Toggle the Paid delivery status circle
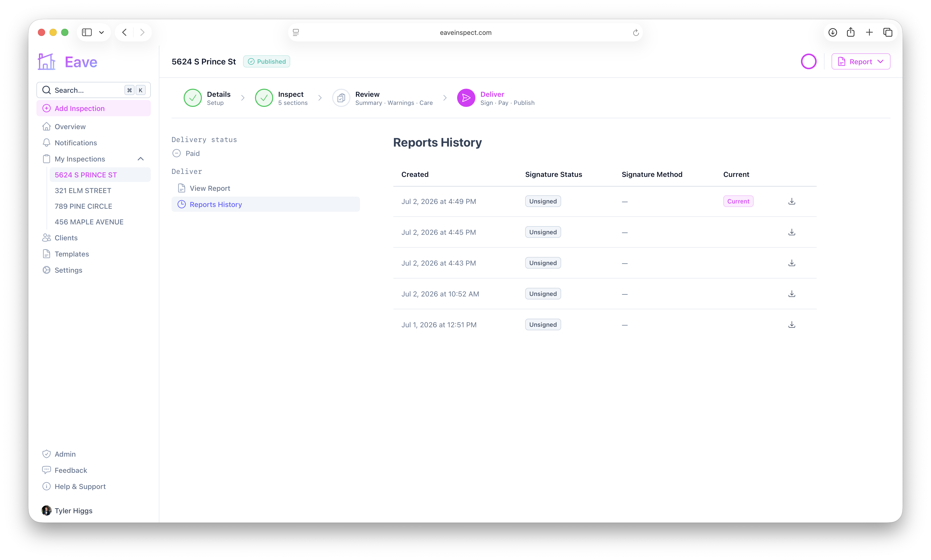Screen dimensions: 931x560 176,153
